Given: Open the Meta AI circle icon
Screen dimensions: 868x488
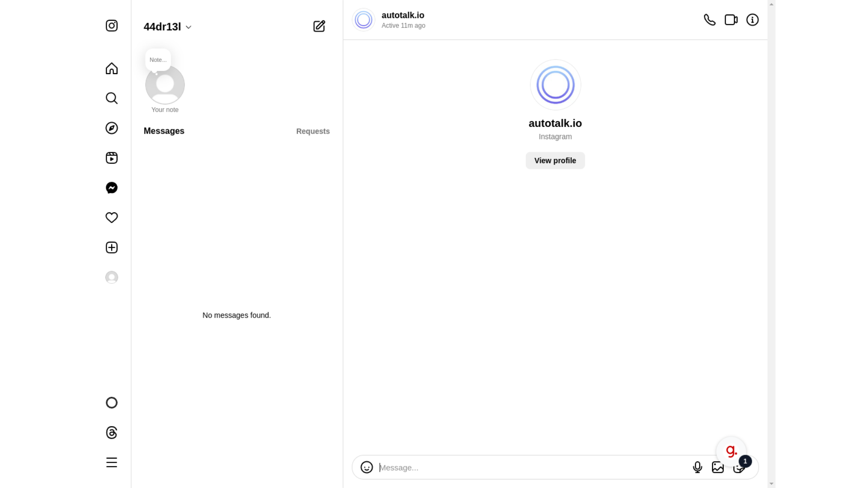Looking at the screenshot, I should click(x=112, y=403).
